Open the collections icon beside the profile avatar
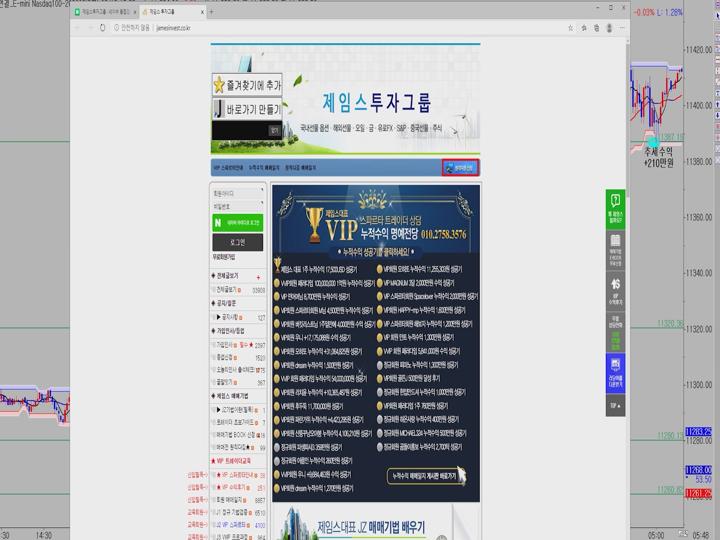 (596, 28)
